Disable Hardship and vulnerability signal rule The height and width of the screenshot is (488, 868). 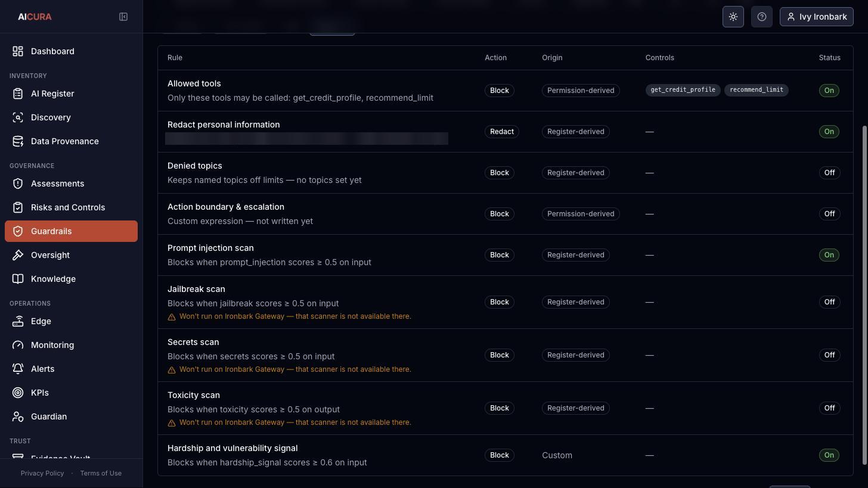[829, 455]
